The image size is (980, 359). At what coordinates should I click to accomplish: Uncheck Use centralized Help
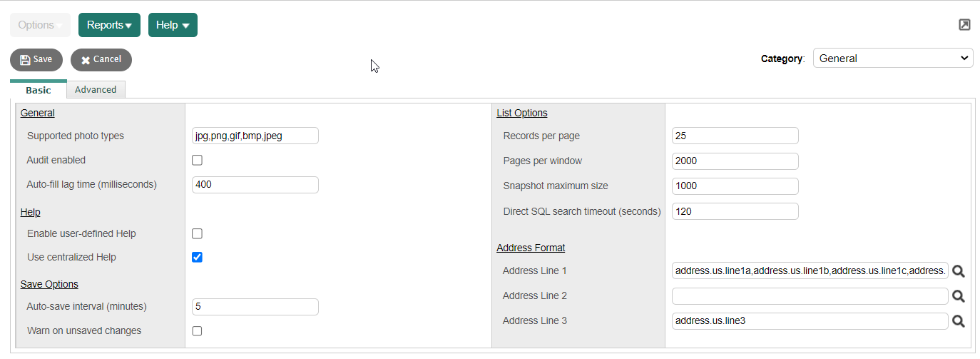coord(197,257)
